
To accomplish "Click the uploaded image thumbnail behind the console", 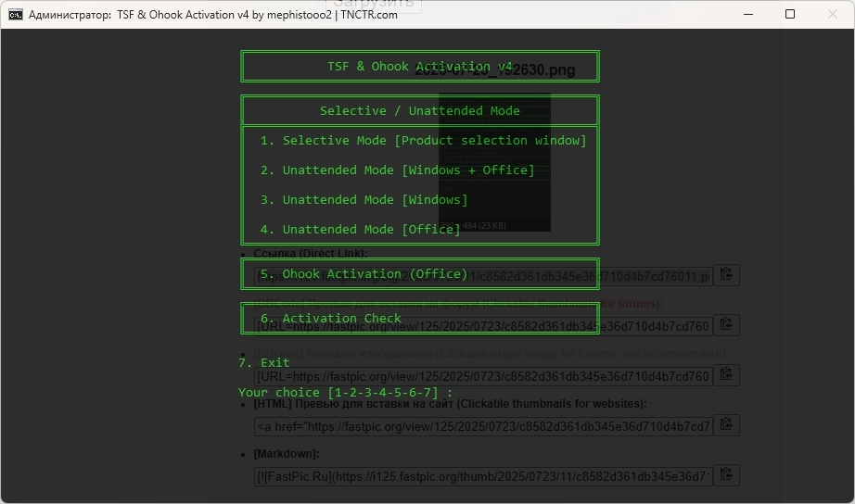I will point(494,162).
